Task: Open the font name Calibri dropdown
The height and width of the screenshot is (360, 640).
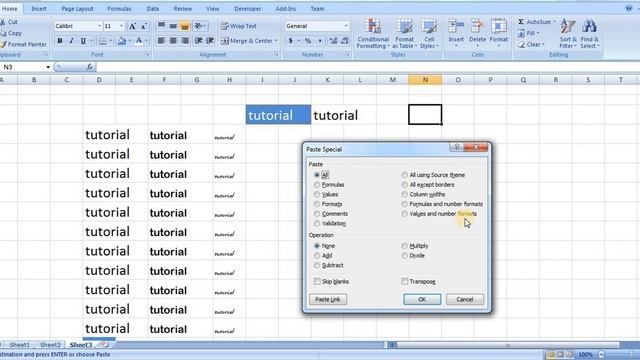Action: click(99, 26)
